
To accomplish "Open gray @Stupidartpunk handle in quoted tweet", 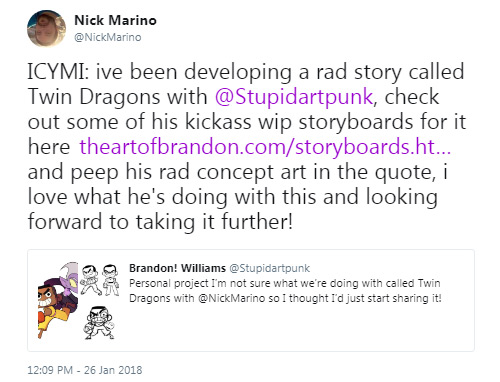I will [x=270, y=268].
